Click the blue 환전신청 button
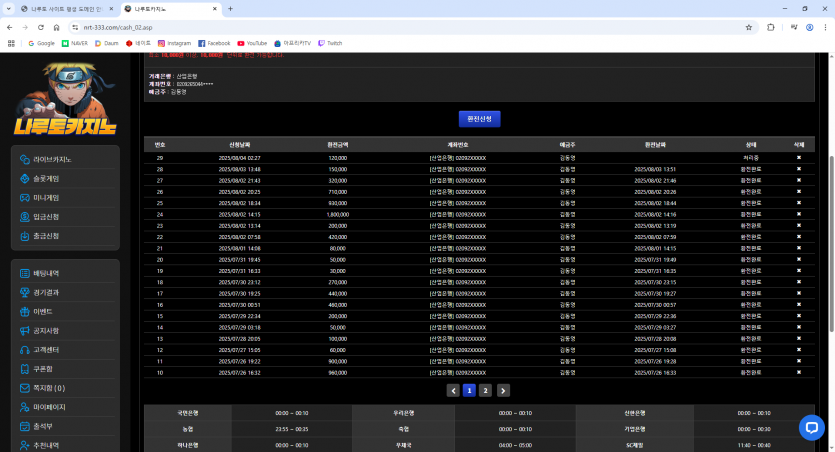Screen dimensions: 835x452 pyautogui.click(x=479, y=119)
